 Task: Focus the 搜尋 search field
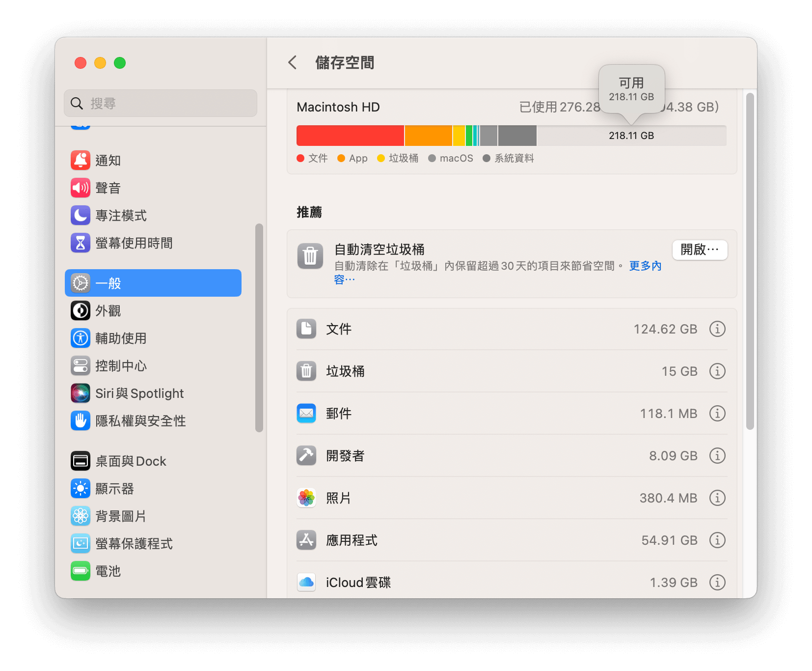(161, 103)
